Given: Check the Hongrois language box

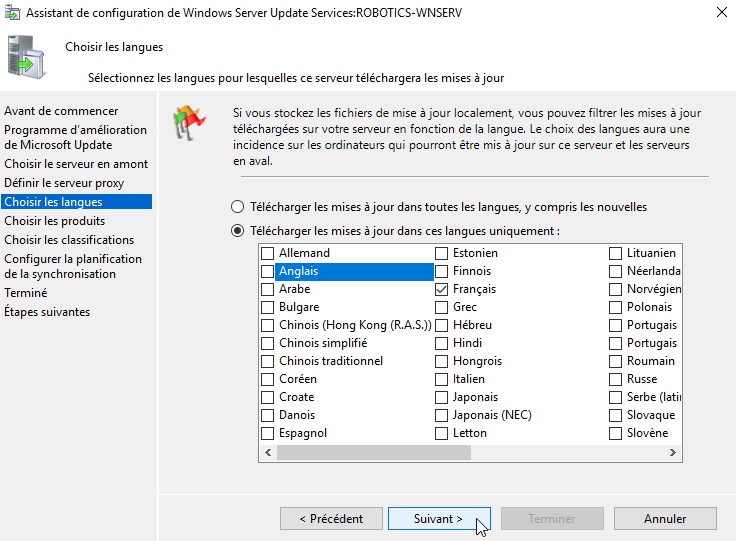Looking at the screenshot, I should (x=441, y=361).
